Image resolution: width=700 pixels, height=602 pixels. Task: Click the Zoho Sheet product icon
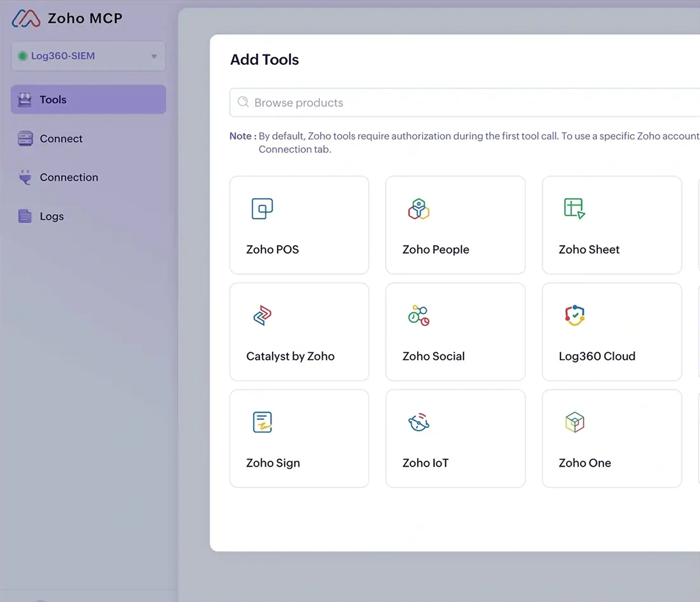[575, 209]
